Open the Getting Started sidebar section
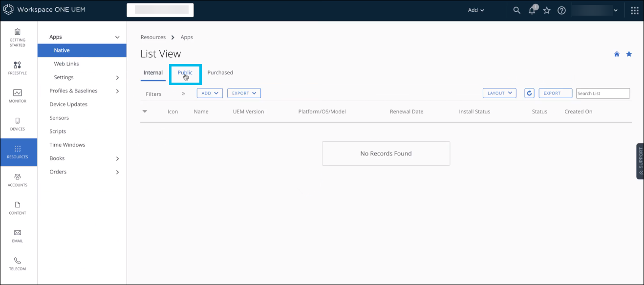 coord(18,38)
